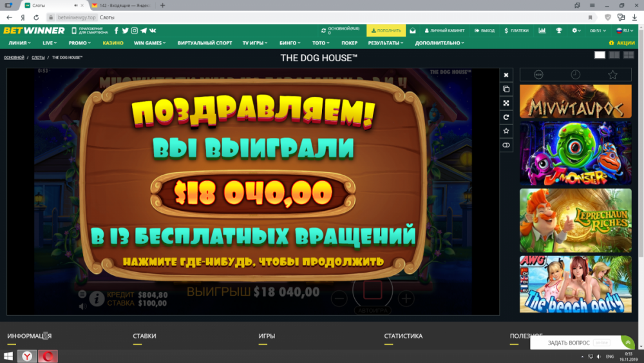This screenshot has height=363, width=644.
Task: Show recently played clock tab
Action: pyautogui.click(x=575, y=74)
